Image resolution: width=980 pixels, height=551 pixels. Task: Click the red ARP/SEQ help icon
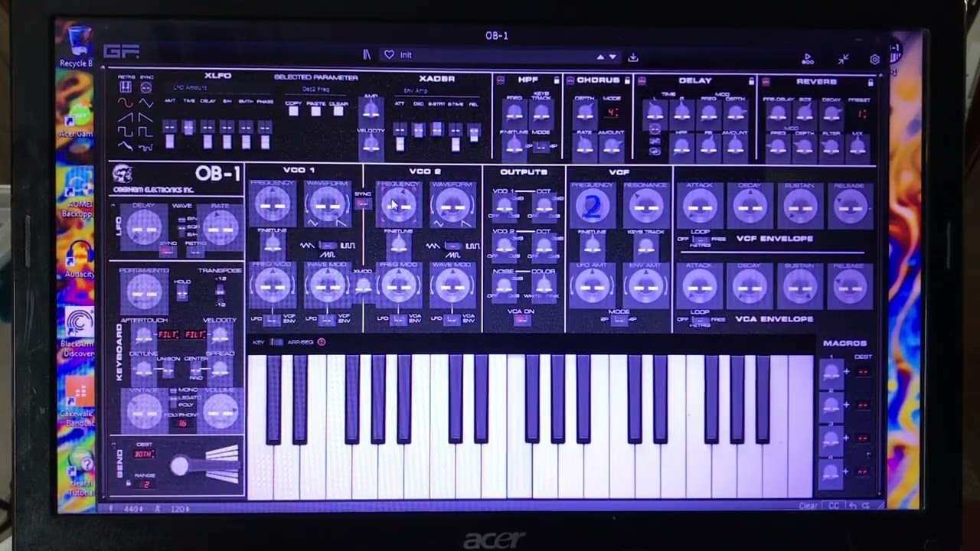(321, 342)
